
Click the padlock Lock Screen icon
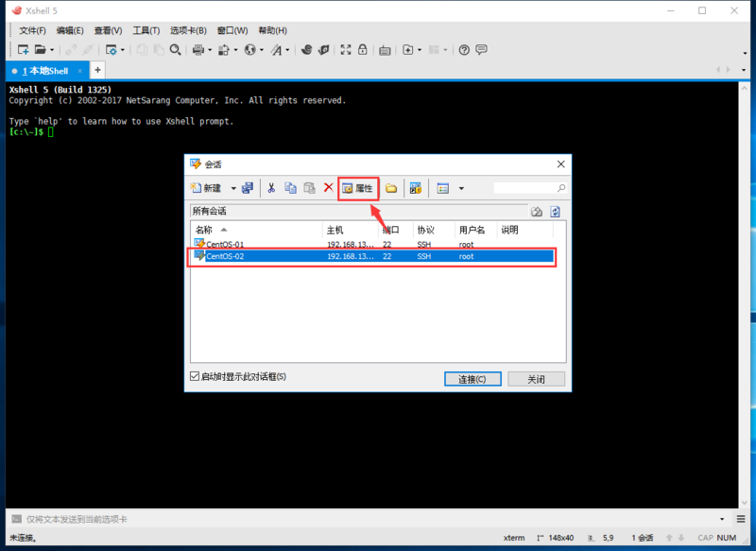tap(363, 50)
